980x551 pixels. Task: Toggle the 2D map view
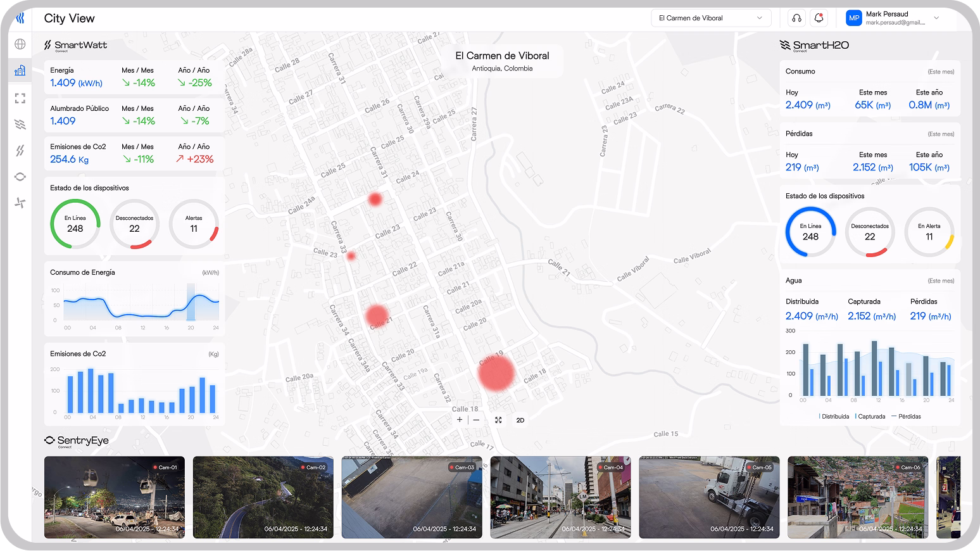pos(520,420)
